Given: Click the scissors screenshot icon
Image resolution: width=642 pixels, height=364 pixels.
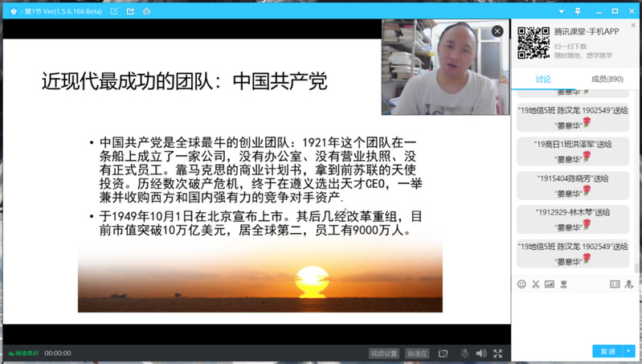Looking at the screenshot, I should coord(535,284).
